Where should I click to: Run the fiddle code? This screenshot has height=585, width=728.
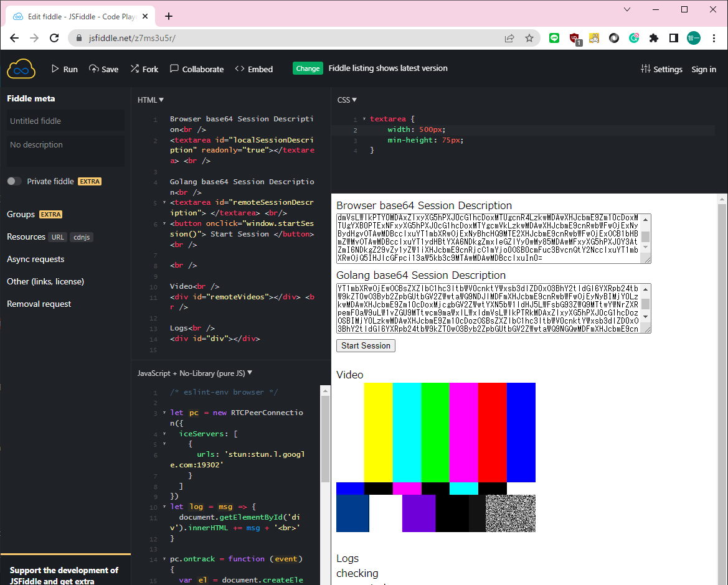click(x=64, y=69)
